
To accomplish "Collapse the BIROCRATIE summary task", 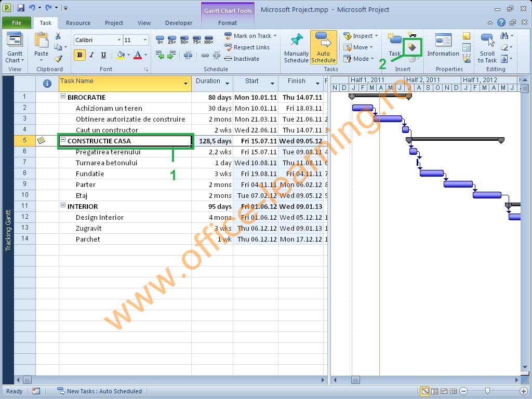I will pyautogui.click(x=63, y=96).
